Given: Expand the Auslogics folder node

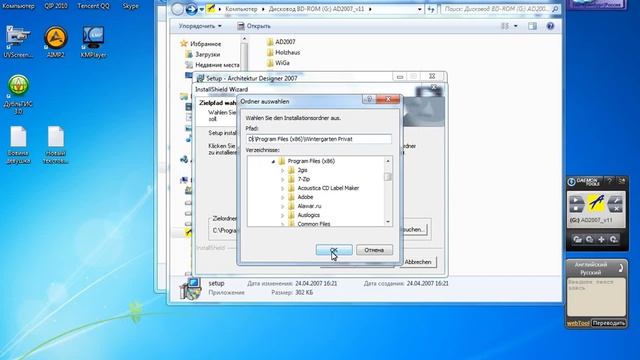Looking at the screenshot, I should tap(282, 215).
